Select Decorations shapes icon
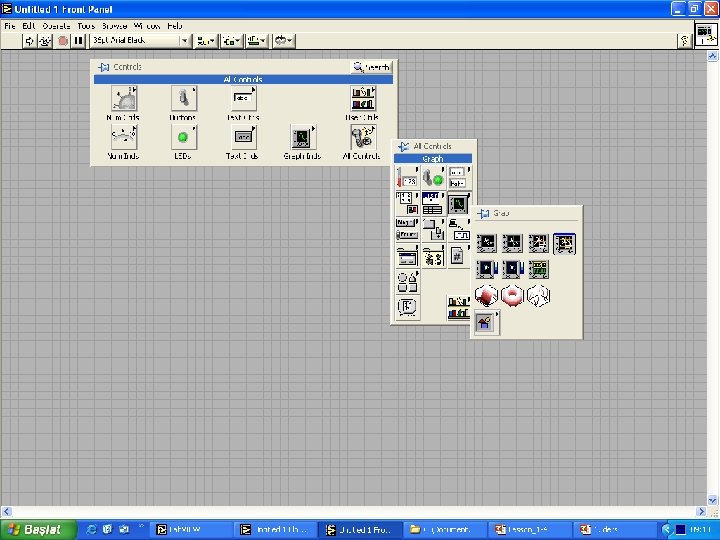 407,281
